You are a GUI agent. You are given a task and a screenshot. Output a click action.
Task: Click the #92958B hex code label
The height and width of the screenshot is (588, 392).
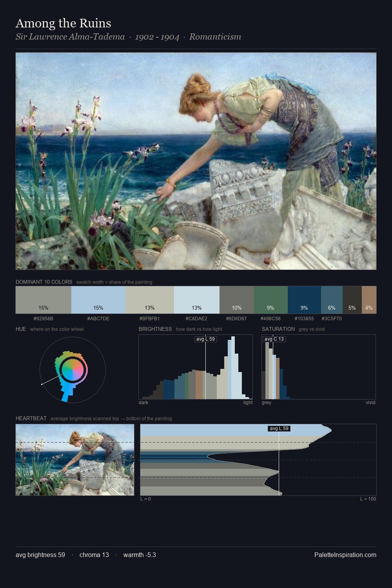(x=44, y=319)
